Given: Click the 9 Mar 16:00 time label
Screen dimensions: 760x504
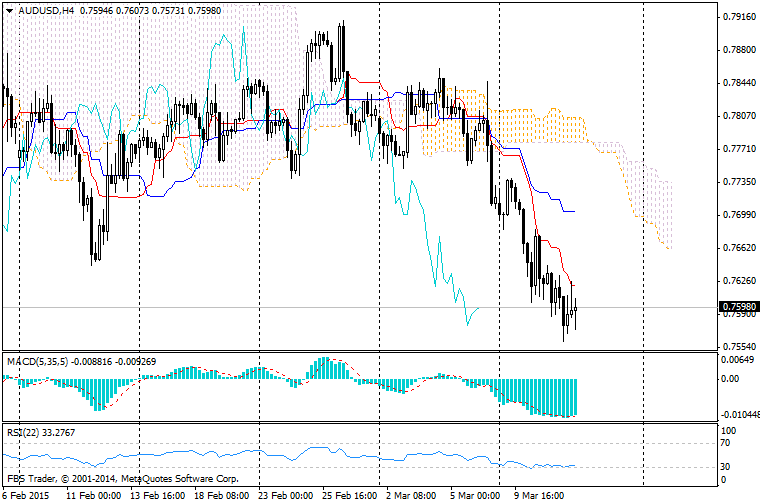Looking at the screenshot, I should [x=538, y=495].
